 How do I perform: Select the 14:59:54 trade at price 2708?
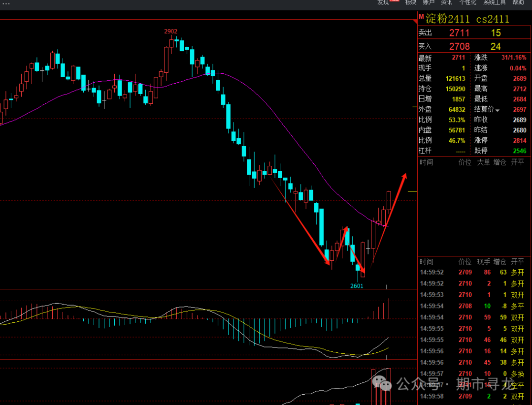pyautogui.click(x=474, y=306)
